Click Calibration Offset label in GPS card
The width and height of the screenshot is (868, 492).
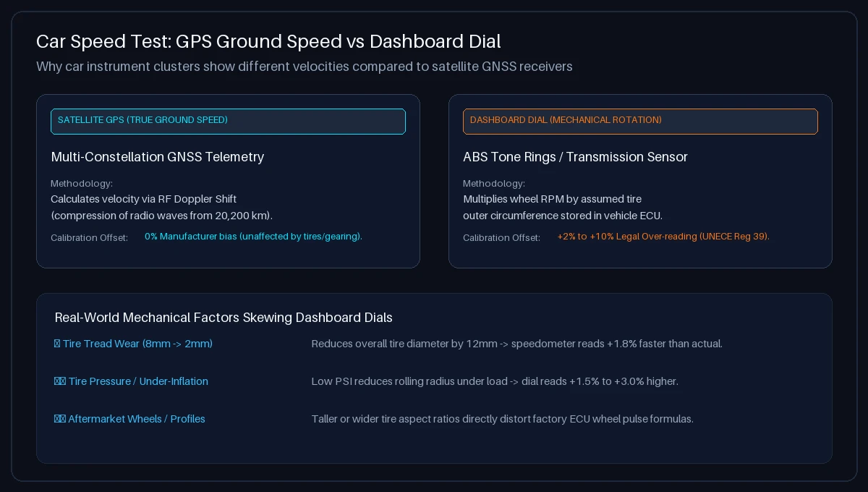[x=89, y=238]
